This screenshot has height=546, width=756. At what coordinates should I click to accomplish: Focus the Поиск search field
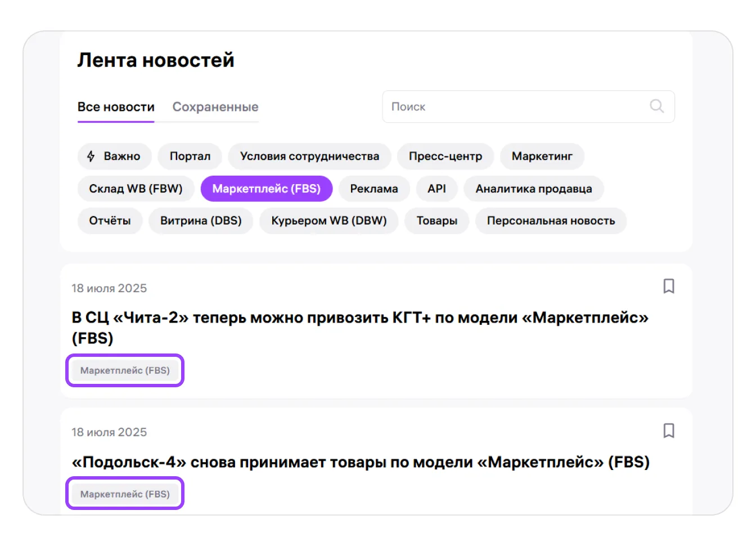click(528, 106)
